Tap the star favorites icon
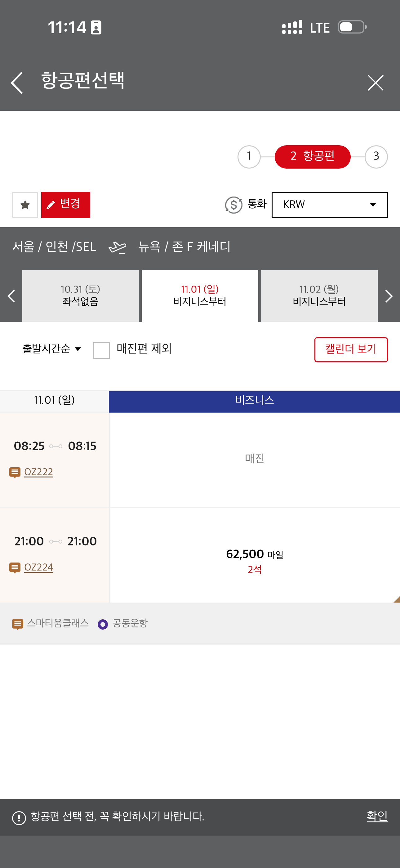 tap(25, 205)
